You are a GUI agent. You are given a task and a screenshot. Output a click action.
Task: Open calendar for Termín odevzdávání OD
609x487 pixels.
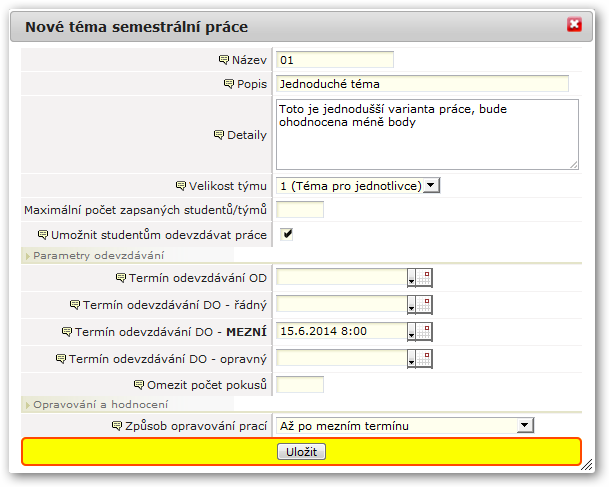click(x=424, y=278)
